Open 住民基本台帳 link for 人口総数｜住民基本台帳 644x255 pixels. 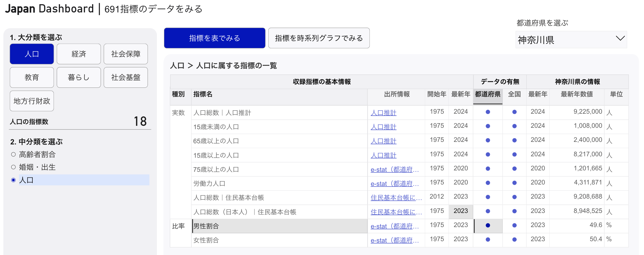(x=396, y=198)
